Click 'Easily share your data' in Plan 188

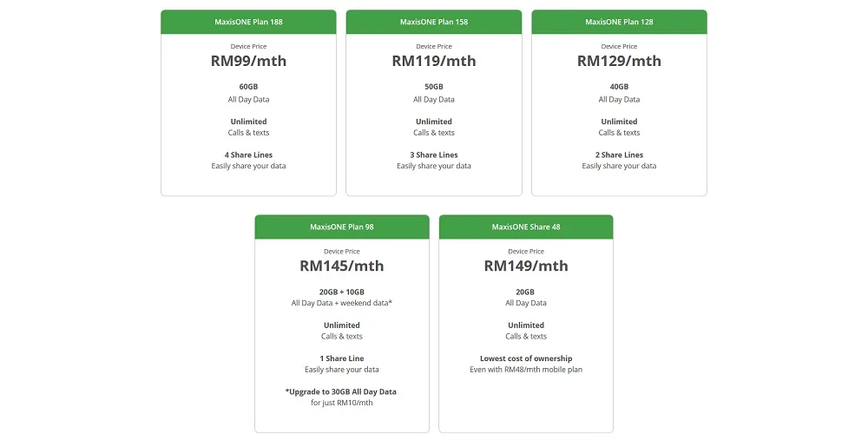248,166
